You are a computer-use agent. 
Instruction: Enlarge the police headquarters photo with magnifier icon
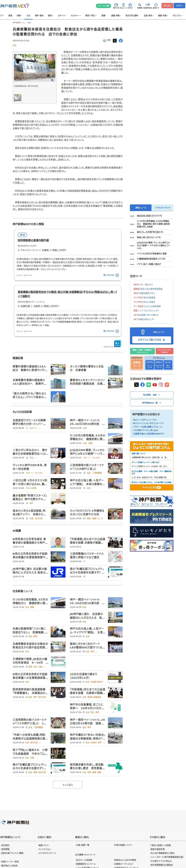point(52,80)
